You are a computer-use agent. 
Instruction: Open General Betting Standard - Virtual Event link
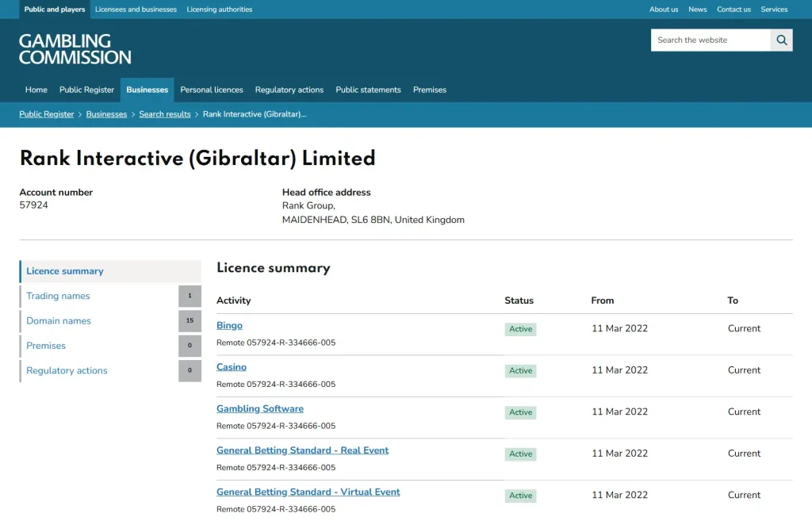point(308,492)
